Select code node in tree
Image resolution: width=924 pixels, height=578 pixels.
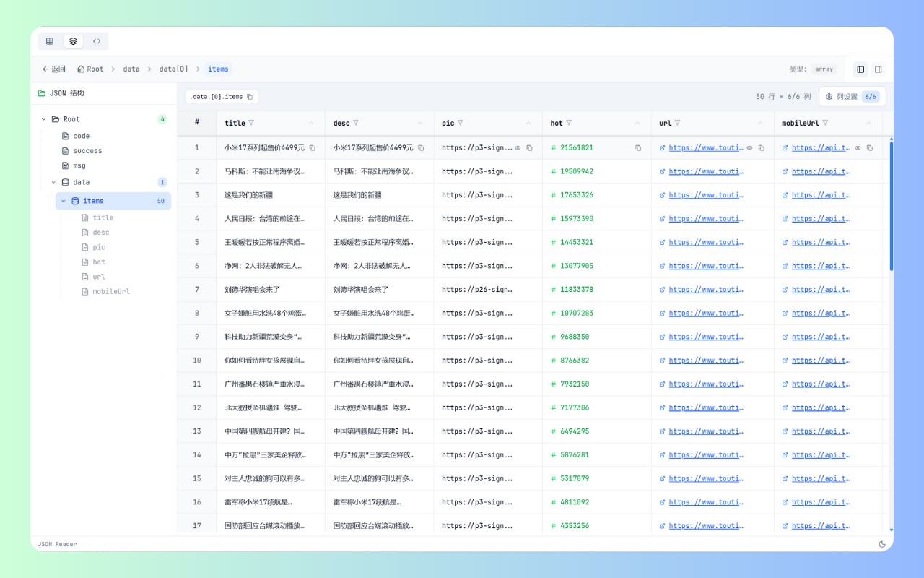[x=81, y=136]
